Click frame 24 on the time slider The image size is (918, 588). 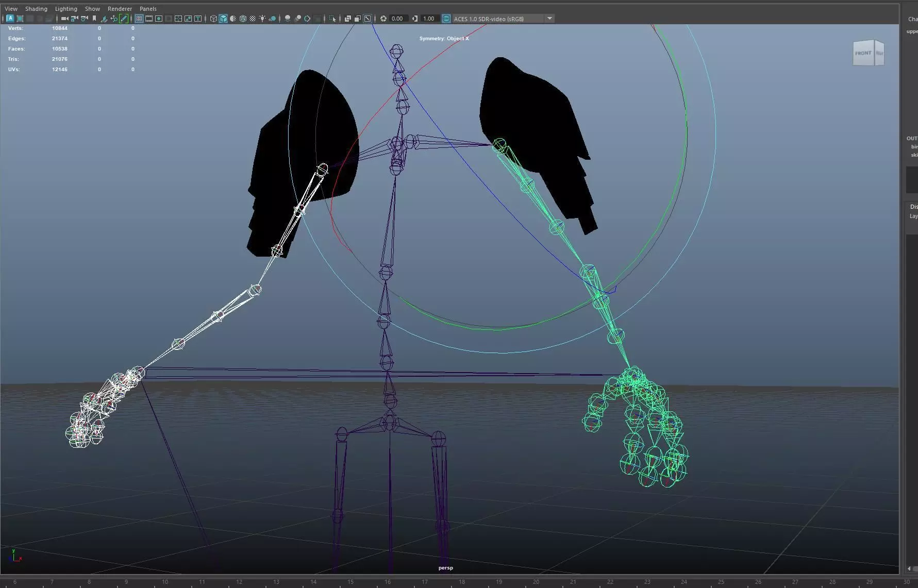click(684, 582)
